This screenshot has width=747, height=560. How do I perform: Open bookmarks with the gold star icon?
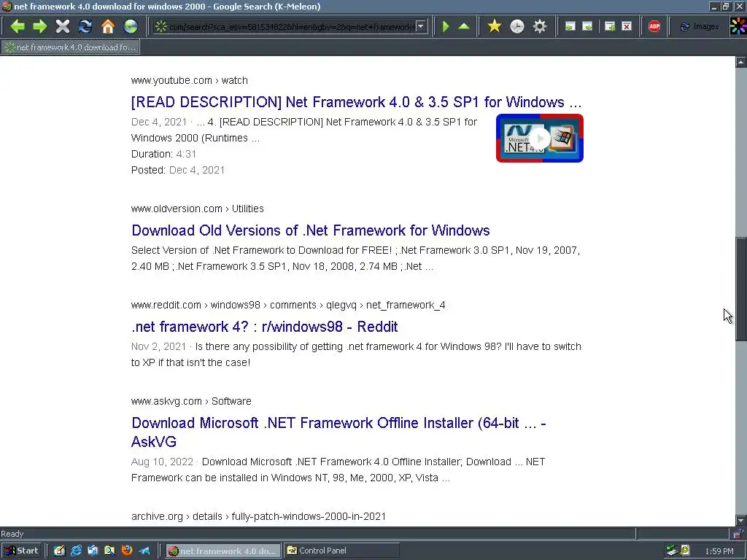point(495,26)
